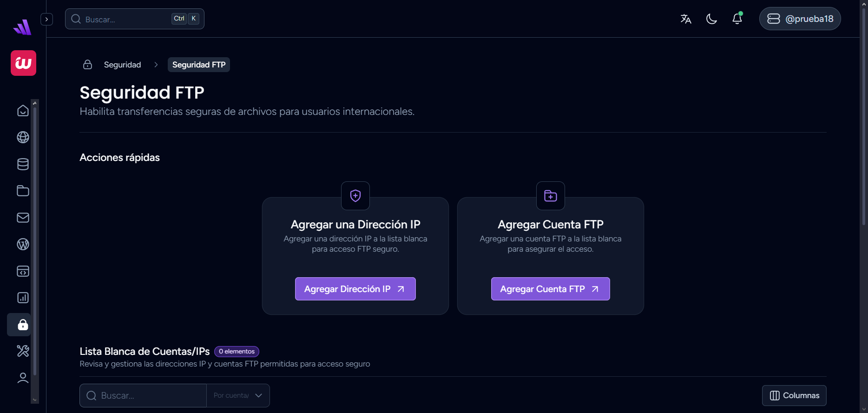This screenshot has width=868, height=413.
Task: Open the @prueba18 account menu
Action: [x=800, y=19]
